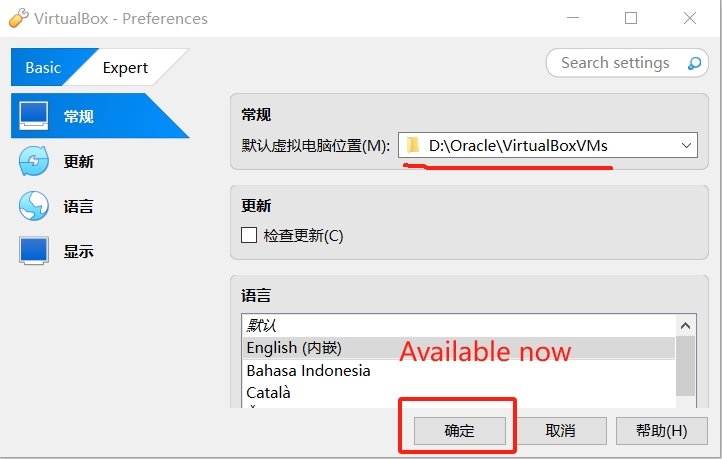Minimize the Preferences window

[x=573, y=18]
